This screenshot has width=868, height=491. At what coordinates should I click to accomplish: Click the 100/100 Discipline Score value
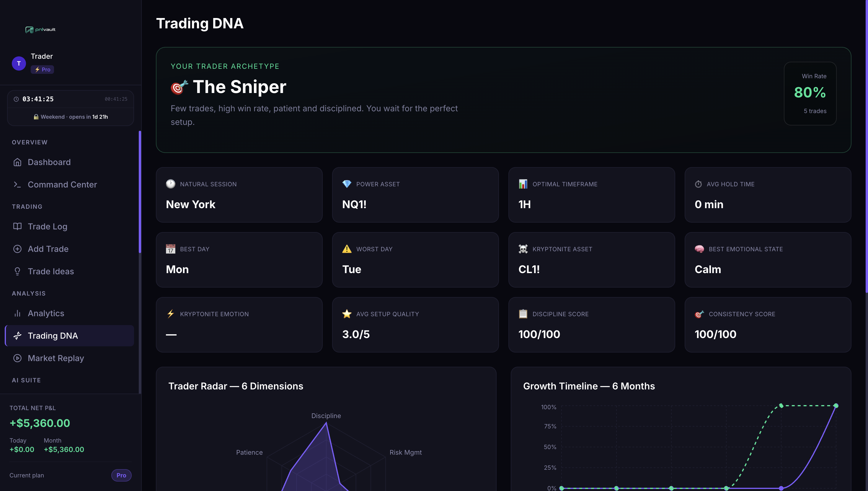[x=539, y=334]
